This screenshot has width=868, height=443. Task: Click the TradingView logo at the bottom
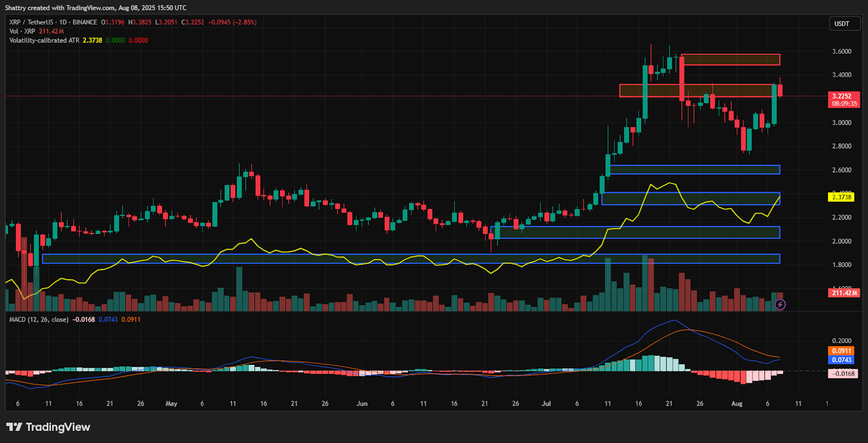(48, 427)
